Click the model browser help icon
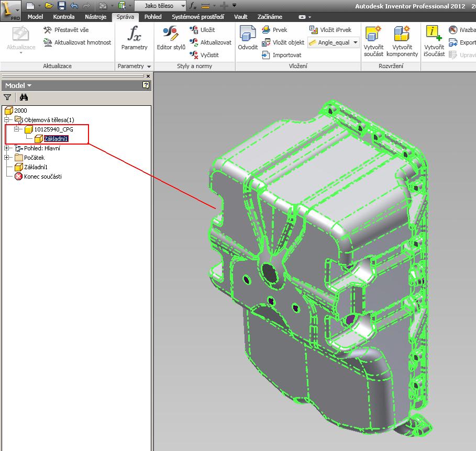Image resolution: width=476 pixels, height=451 pixels. [146, 85]
